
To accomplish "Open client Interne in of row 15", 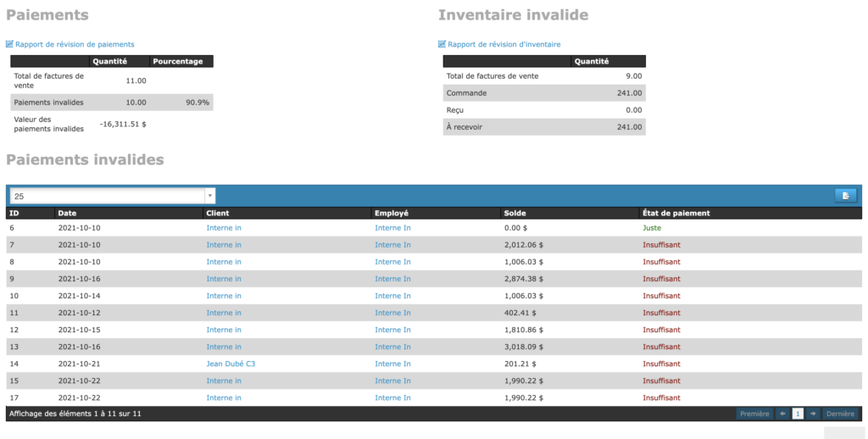I will [224, 381].
